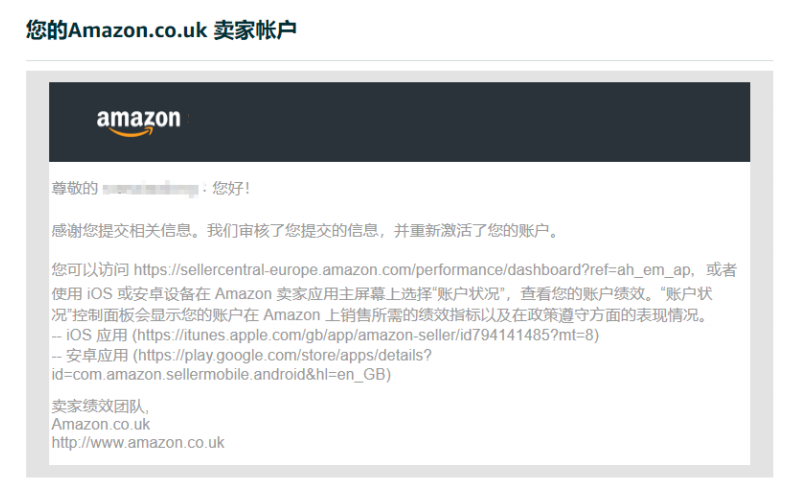Select the id=com.amazon.sellermobile.android URL line

(x=221, y=375)
